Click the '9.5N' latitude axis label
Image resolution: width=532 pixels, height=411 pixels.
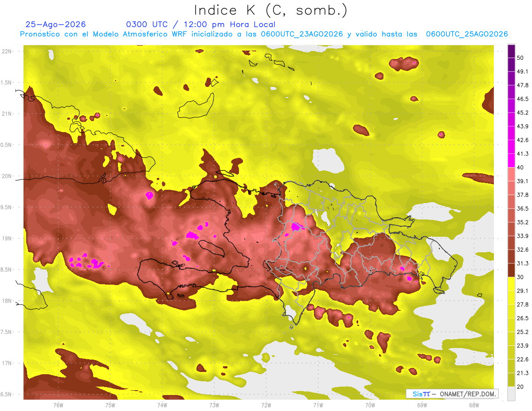7,207
